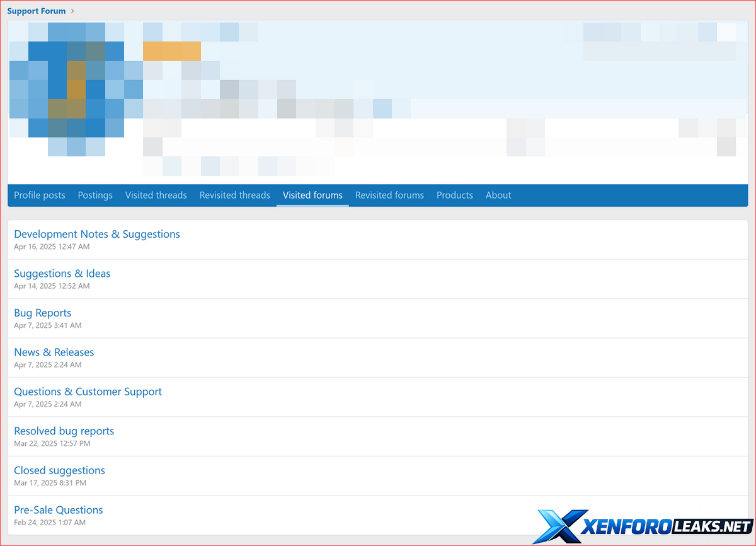The height and width of the screenshot is (546, 756).
Task: Open the Bug Reports forum link
Action: click(43, 313)
